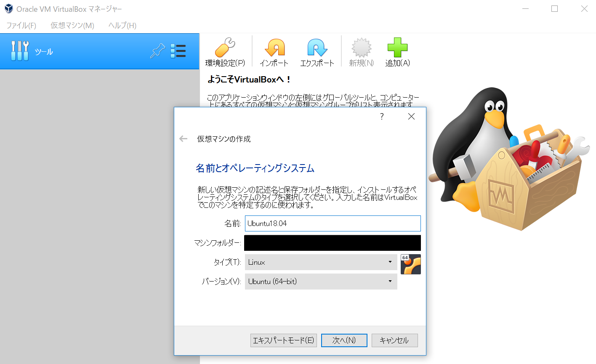Click the エクスポート export appliance icon
This screenshot has width=596, height=364.
point(317,47)
